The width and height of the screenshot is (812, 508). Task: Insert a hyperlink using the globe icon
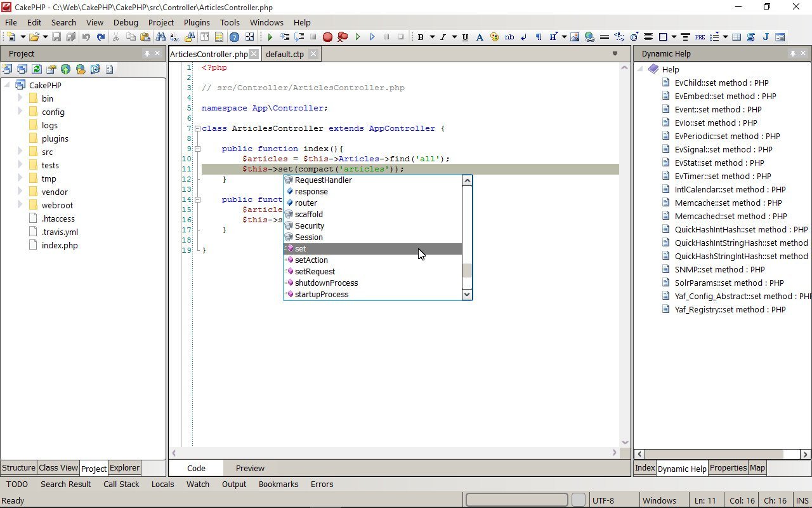tap(590, 37)
